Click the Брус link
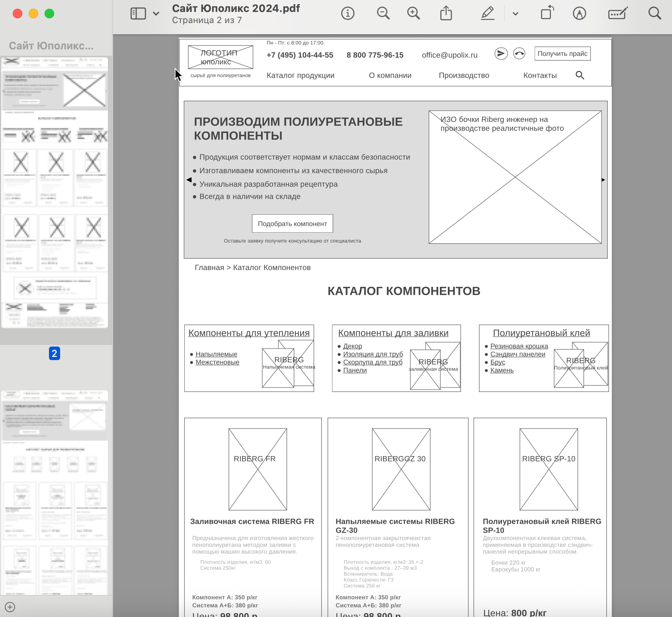The width and height of the screenshot is (672, 617). click(498, 362)
